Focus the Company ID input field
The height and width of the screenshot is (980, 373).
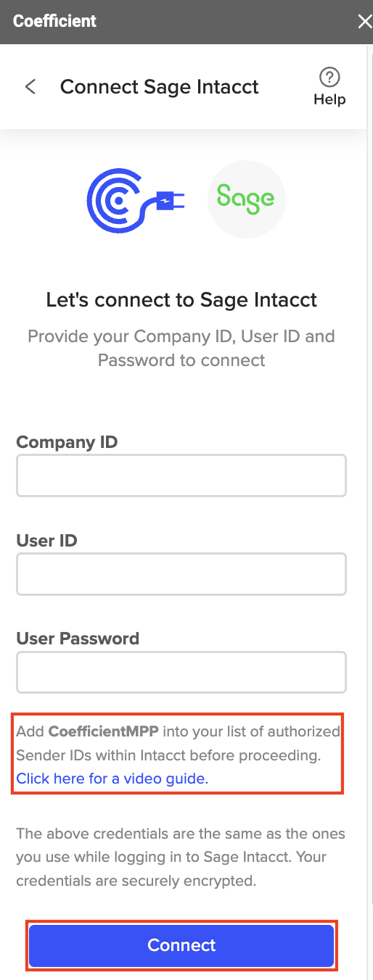point(181,476)
